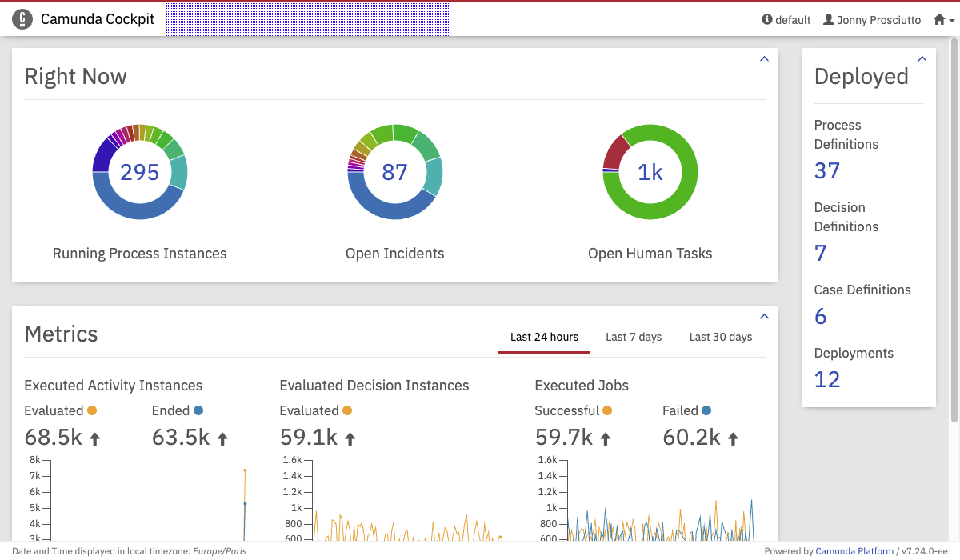Click the 1k open human tasks count

coord(650,172)
